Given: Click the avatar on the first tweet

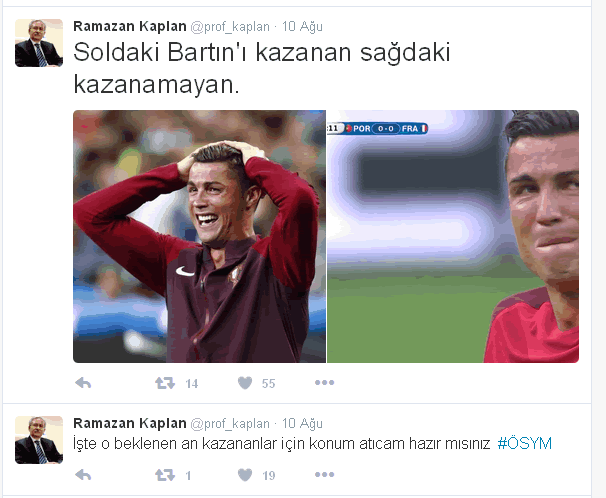Looking at the screenshot, I should coord(39,43).
